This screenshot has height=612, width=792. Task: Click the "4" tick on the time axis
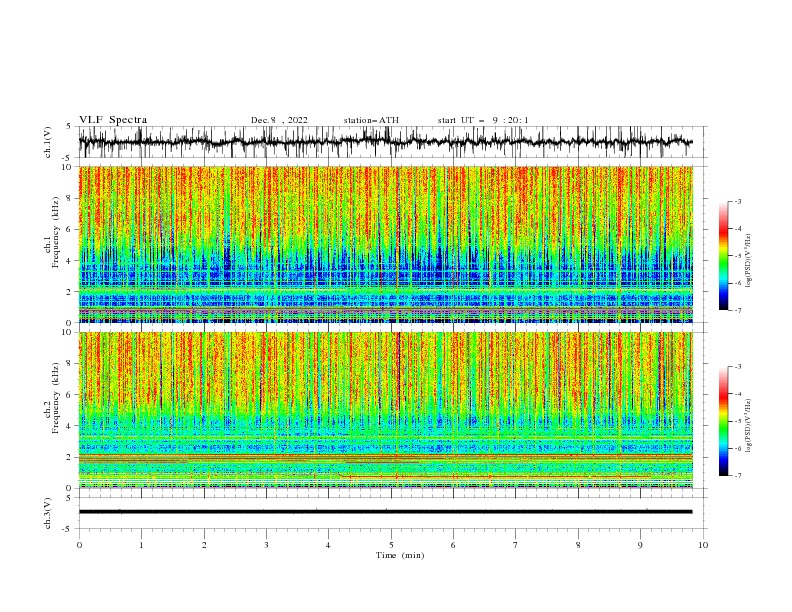click(x=328, y=545)
